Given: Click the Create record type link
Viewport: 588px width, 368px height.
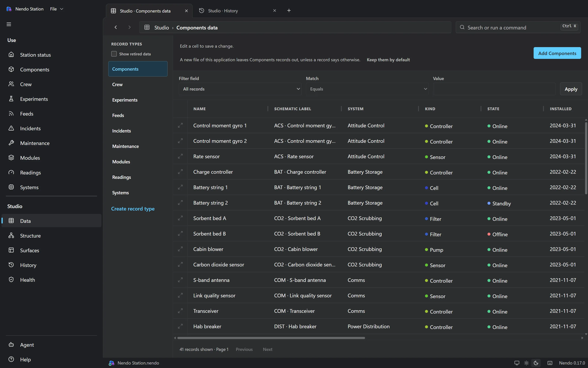Looking at the screenshot, I should [x=133, y=209].
